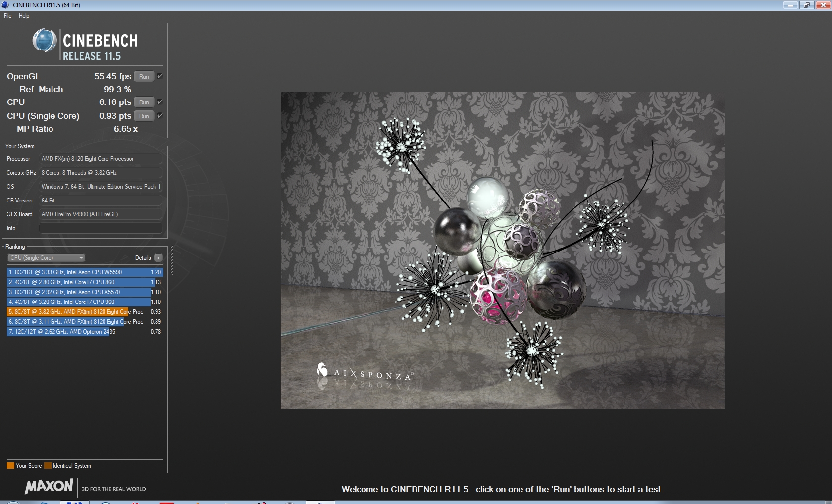Click the Welcome to CINEBENCH status message

click(x=502, y=489)
